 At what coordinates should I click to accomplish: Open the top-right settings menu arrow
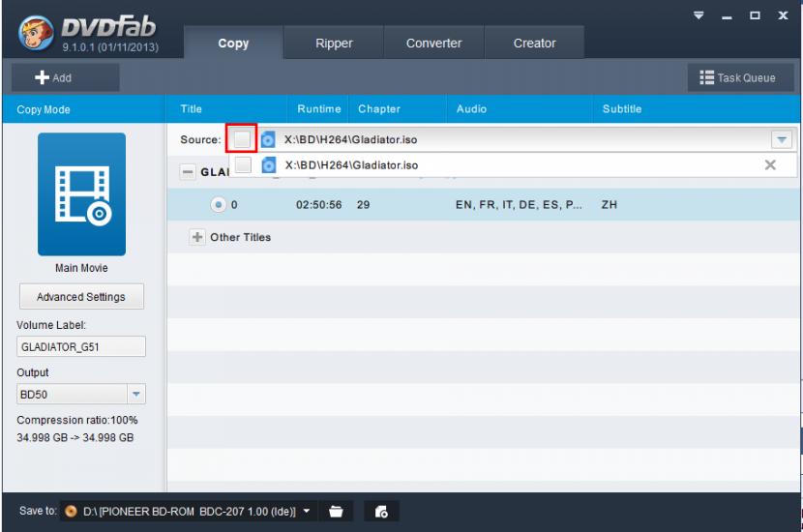click(699, 15)
